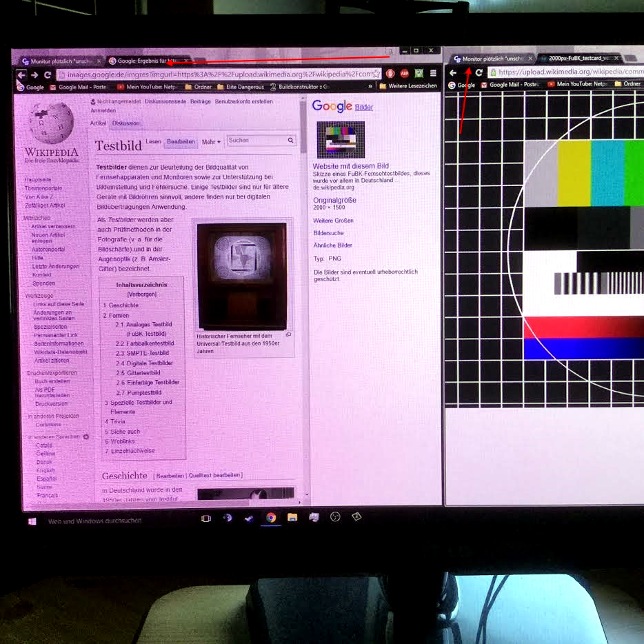Open the 'Ordner' bookmark folder in right window

pos(627,83)
